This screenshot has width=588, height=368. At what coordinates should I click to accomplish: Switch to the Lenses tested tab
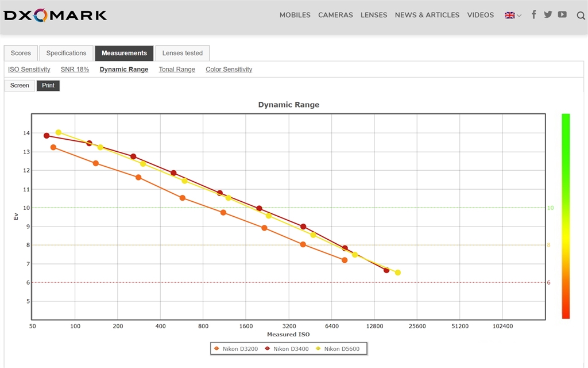point(183,53)
